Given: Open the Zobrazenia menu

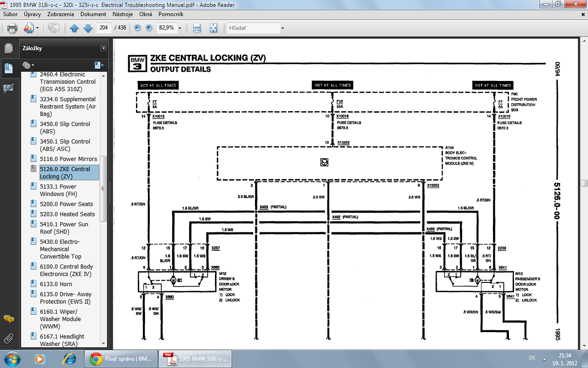Looking at the screenshot, I should (60, 14).
